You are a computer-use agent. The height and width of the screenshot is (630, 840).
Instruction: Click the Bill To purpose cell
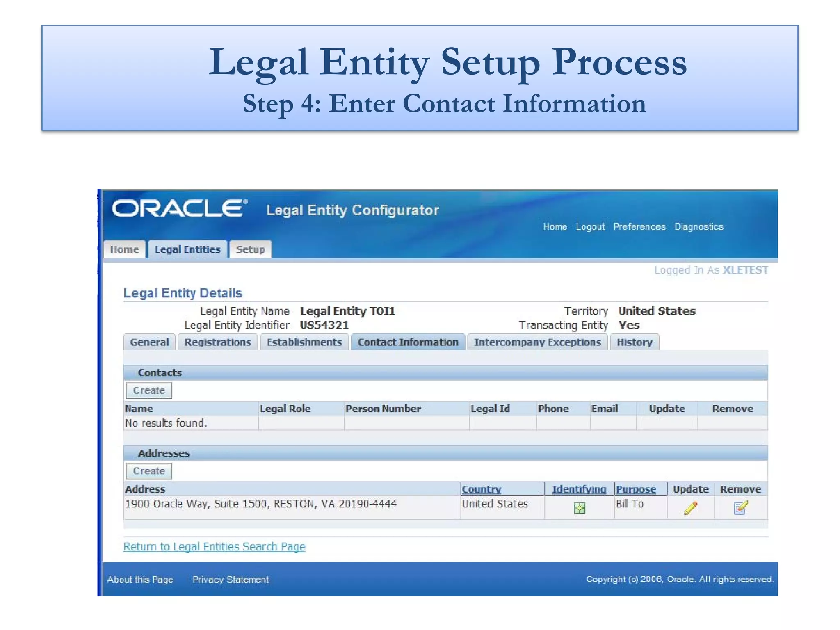click(x=630, y=504)
